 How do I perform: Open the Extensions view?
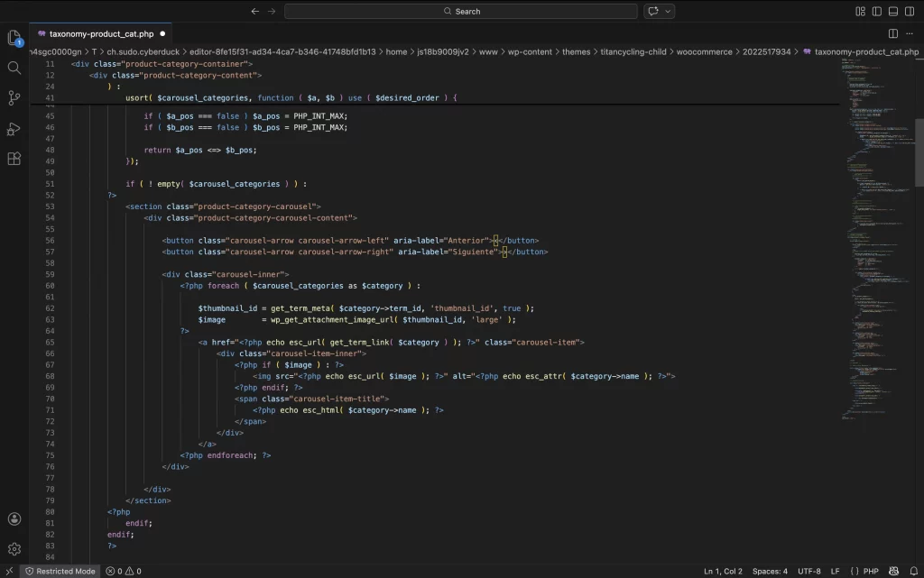click(x=14, y=159)
